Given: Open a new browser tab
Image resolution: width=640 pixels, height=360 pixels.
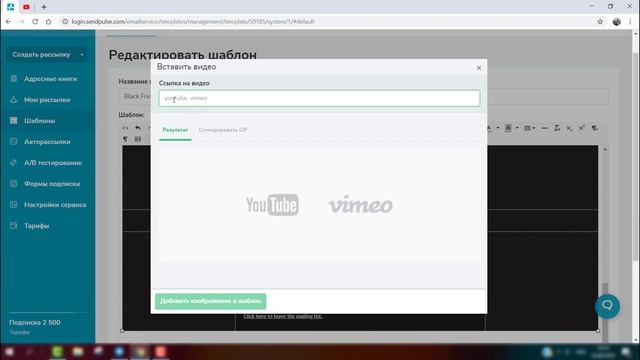Looking at the screenshot, I should tap(44, 7).
